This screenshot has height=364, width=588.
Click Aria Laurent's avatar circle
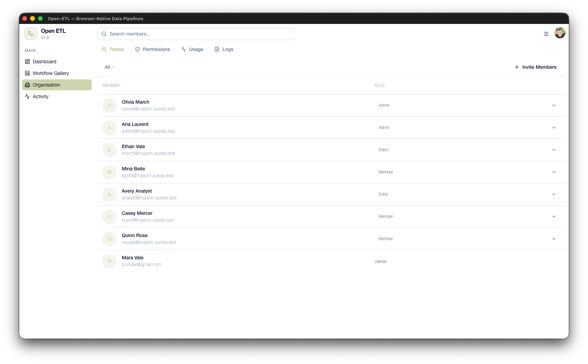(109, 128)
